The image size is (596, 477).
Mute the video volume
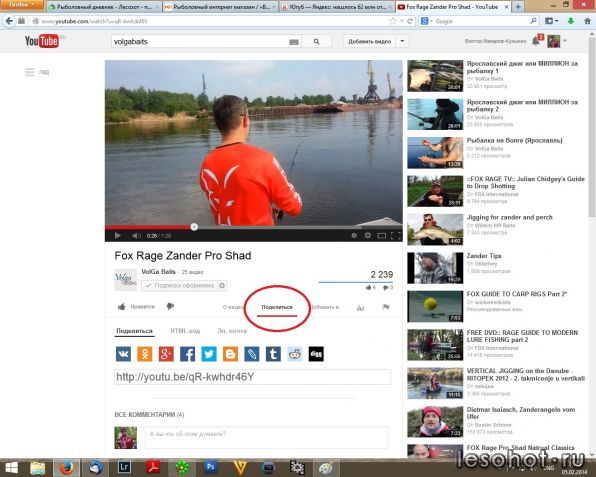coord(136,236)
